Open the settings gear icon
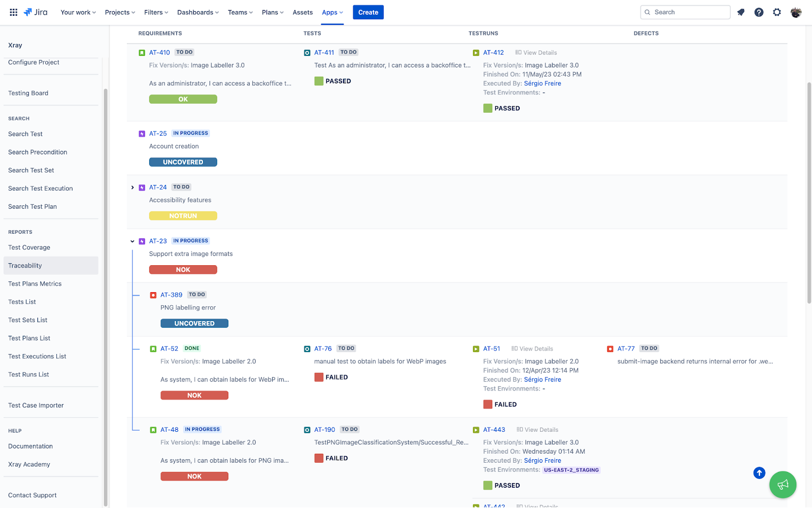 tap(777, 12)
